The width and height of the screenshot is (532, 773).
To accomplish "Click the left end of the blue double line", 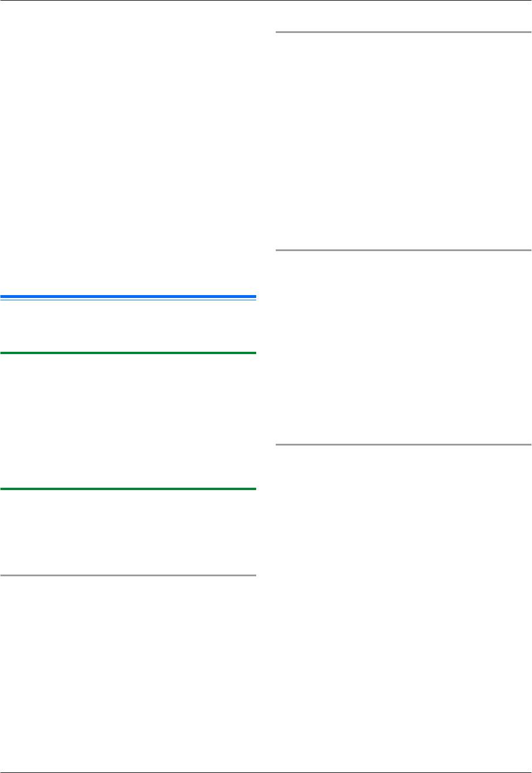I will (3, 297).
